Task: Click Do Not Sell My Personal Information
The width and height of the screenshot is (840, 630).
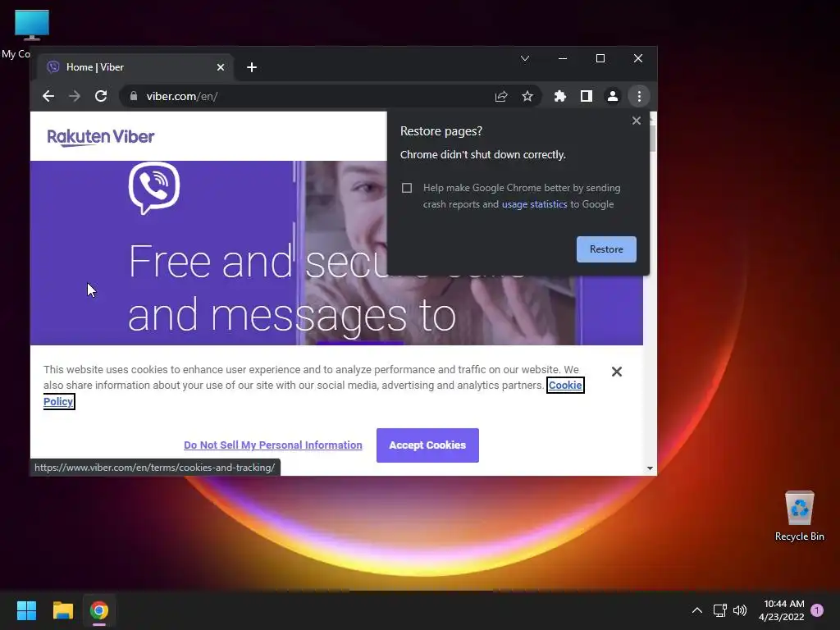Action: click(273, 445)
